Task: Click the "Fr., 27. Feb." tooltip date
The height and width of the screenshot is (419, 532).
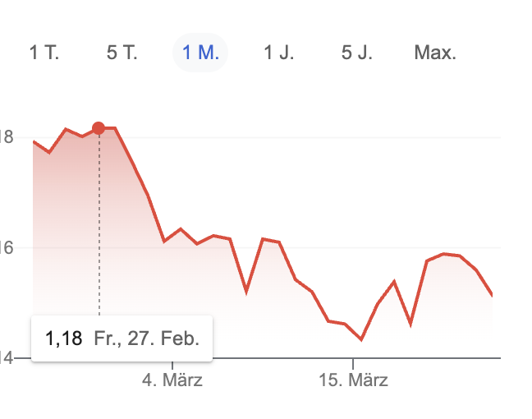Action: tap(146, 338)
